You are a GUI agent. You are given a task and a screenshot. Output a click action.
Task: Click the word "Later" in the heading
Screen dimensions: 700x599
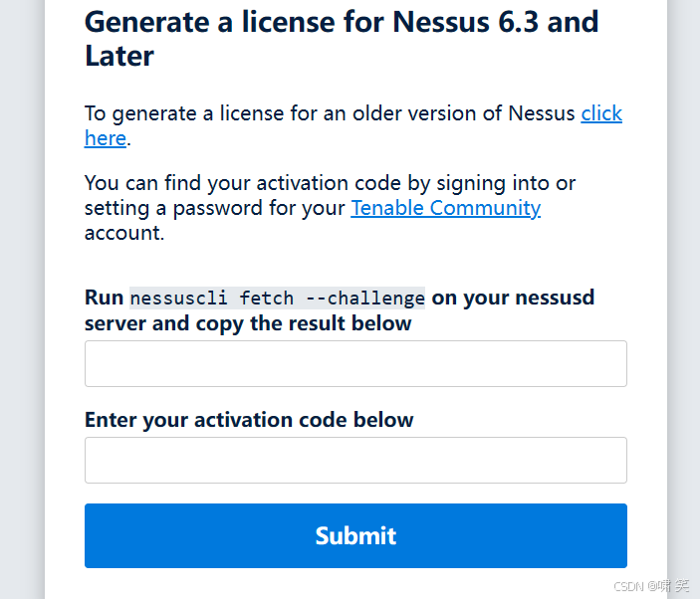pos(119,56)
